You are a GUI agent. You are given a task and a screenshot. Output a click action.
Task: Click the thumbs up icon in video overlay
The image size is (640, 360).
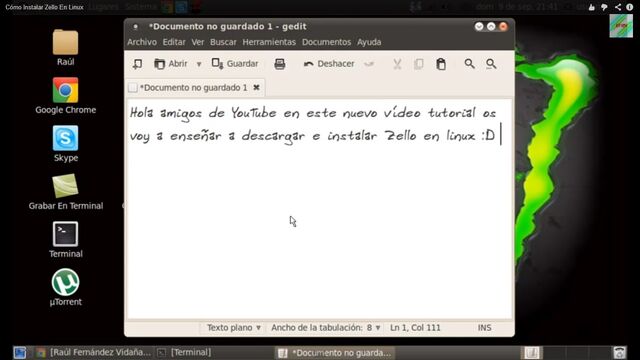(x=591, y=7)
